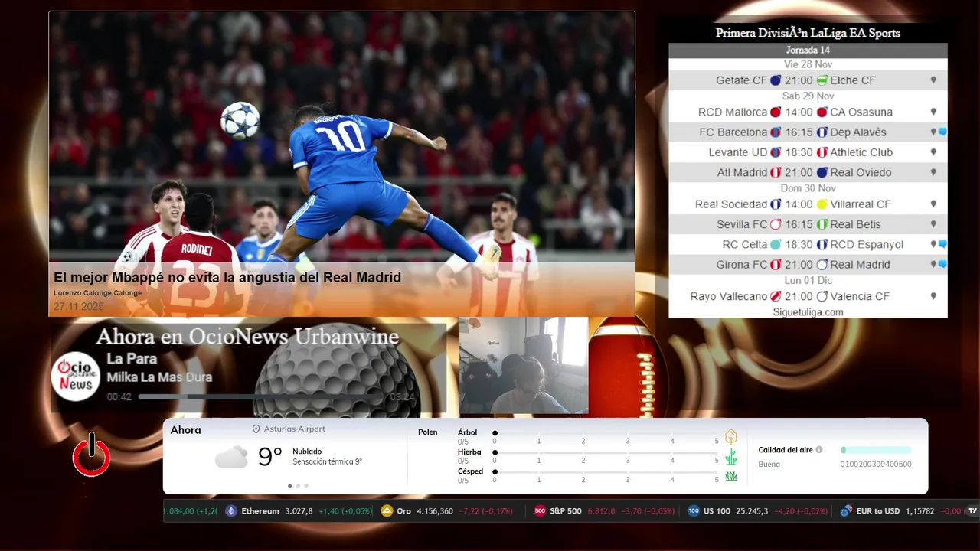The image size is (980, 551).
Task: Select the first weather carousel dot
Action: 289,486
